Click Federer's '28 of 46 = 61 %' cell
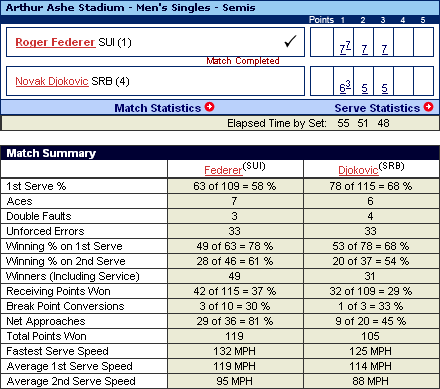440x389 pixels. point(235,261)
